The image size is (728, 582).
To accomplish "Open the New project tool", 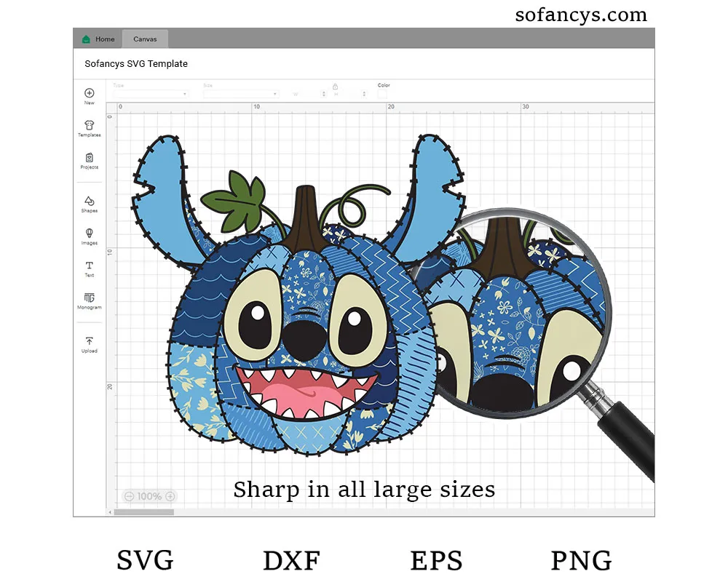I will (90, 97).
